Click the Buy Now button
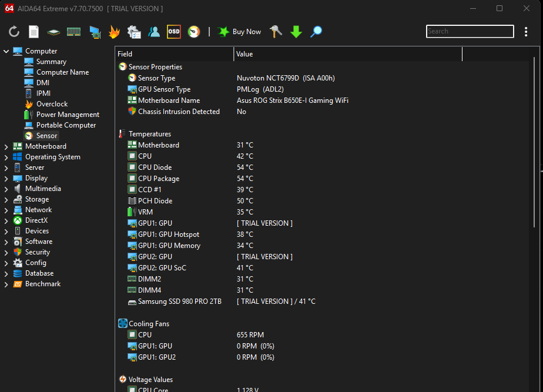The width and height of the screenshot is (543, 392). click(239, 32)
